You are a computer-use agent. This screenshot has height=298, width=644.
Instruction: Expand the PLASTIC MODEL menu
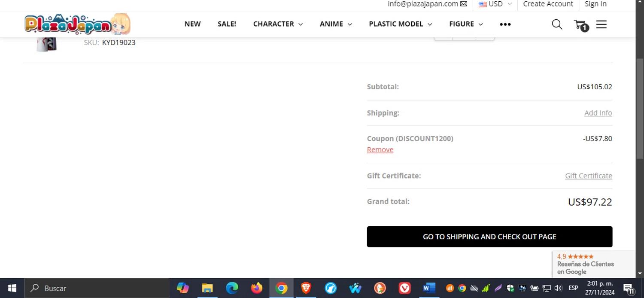(x=400, y=24)
